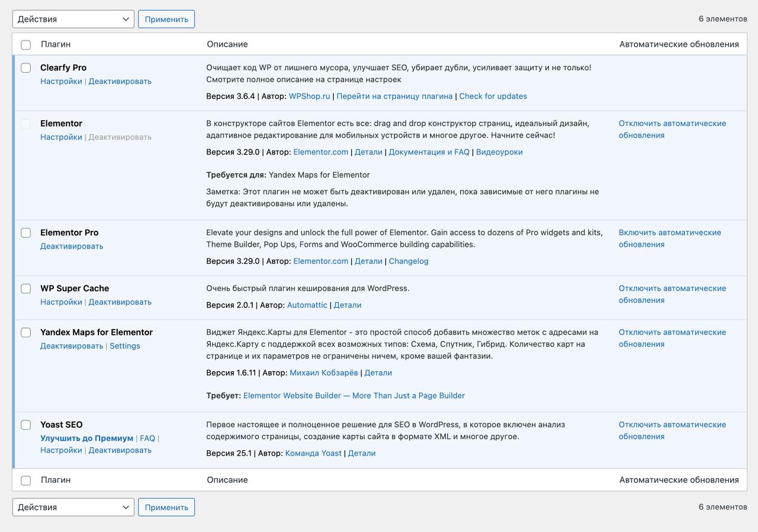
Task: Open the bottom Действия bulk actions dropdown
Action: click(73, 507)
